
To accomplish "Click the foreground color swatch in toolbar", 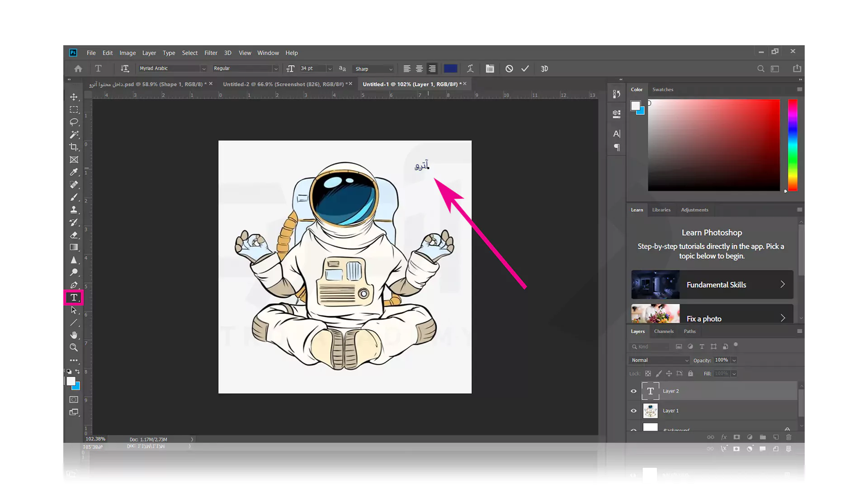I will click(x=71, y=381).
